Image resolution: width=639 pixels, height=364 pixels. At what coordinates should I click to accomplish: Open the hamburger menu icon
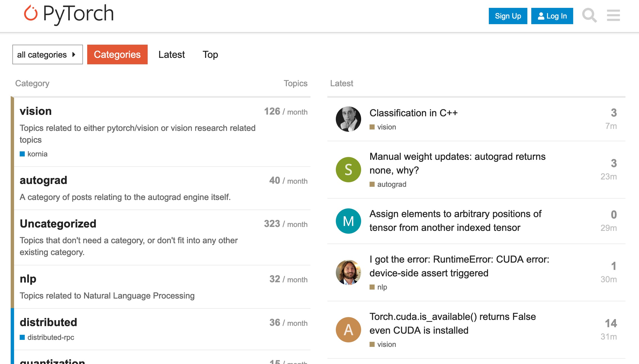tap(613, 15)
